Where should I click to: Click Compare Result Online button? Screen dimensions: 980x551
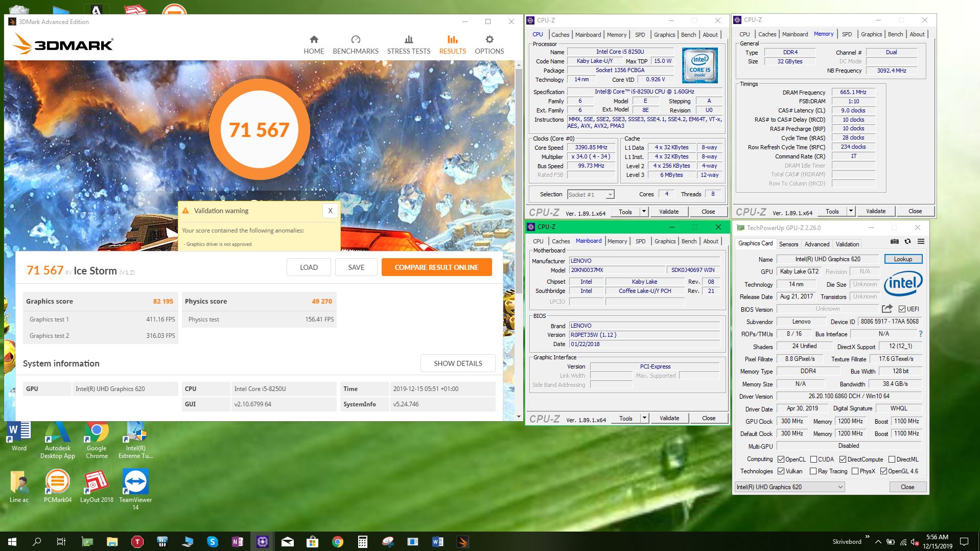pyautogui.click(x=437, y=267)
